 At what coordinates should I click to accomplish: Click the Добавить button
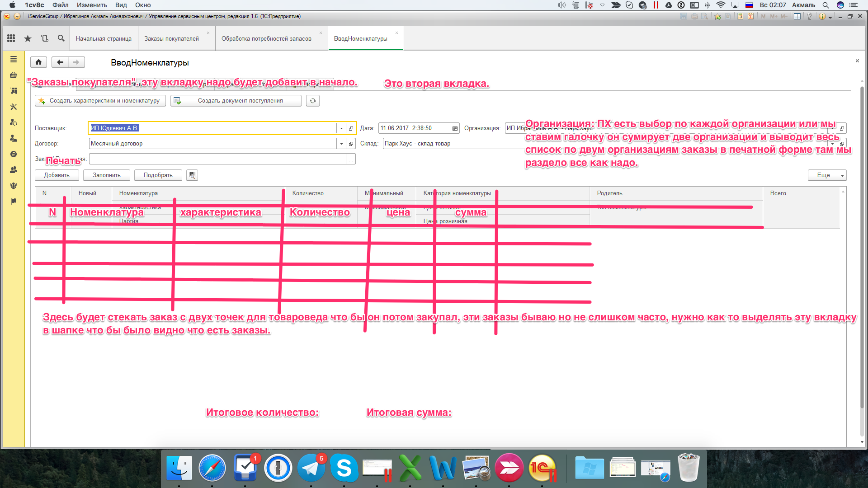(57, 175)
